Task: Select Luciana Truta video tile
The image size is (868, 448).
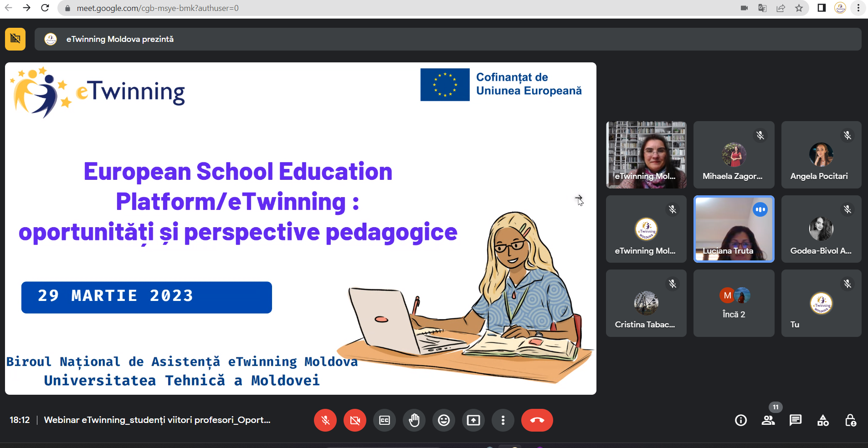Action: (x=734, y=229)
